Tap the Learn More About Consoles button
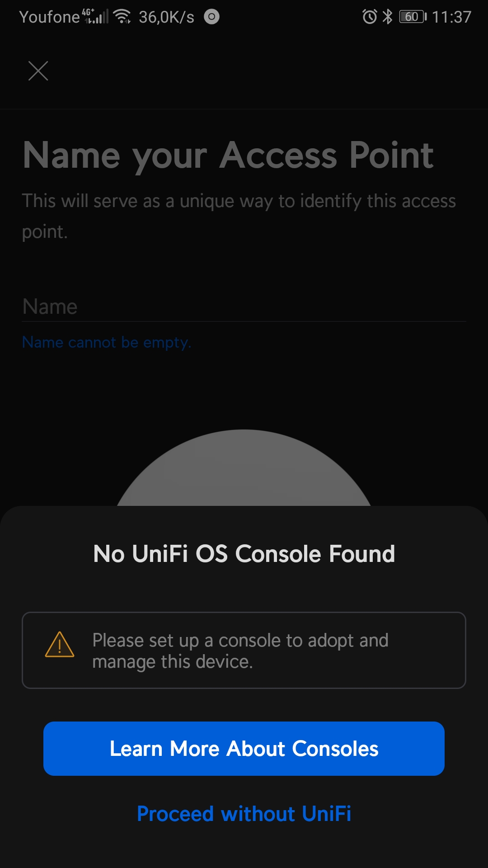Viewport: 488px width, 868px height. point(244,748)
